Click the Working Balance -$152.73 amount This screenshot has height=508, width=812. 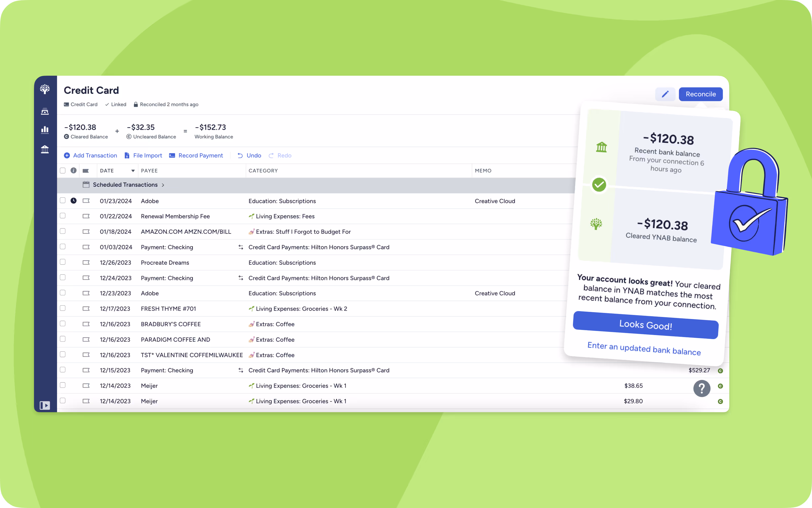[210, 127]
